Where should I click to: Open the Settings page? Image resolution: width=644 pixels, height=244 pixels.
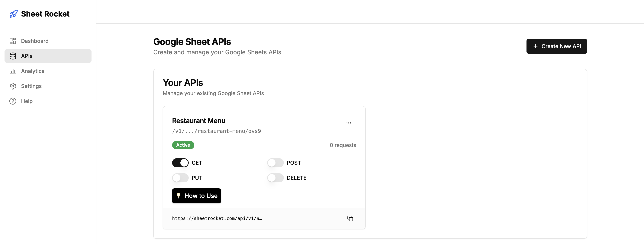(48, 86)
